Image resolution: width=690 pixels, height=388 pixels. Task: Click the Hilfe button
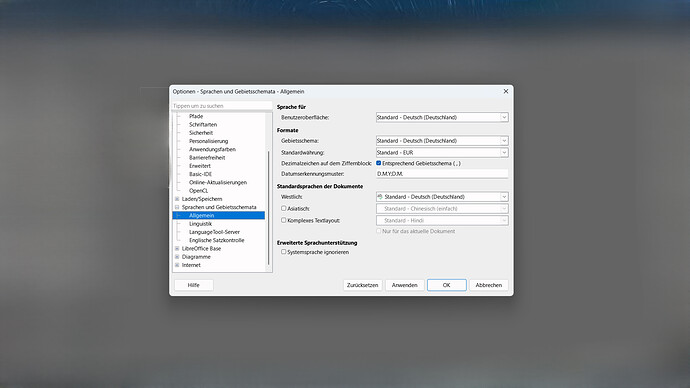point(194,285)
